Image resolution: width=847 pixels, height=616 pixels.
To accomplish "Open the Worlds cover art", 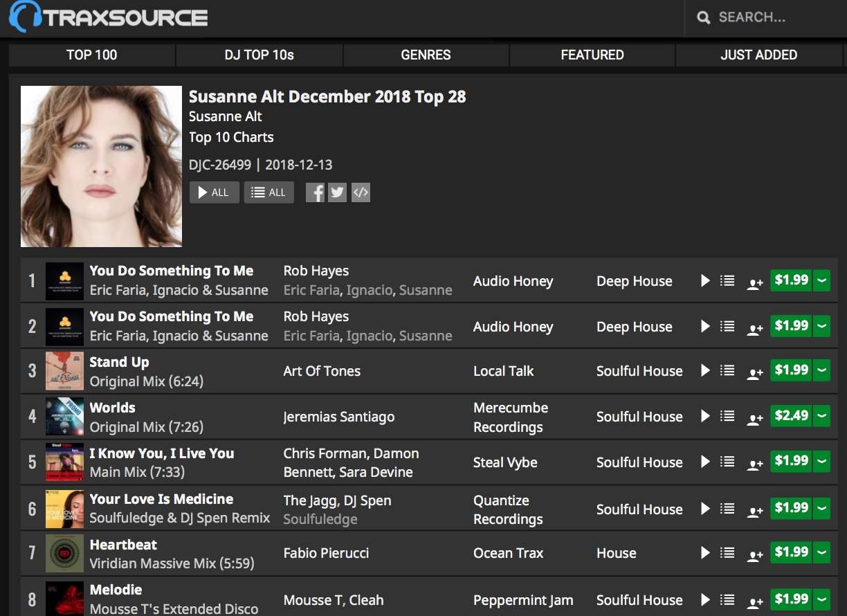I will coord(64,416).
